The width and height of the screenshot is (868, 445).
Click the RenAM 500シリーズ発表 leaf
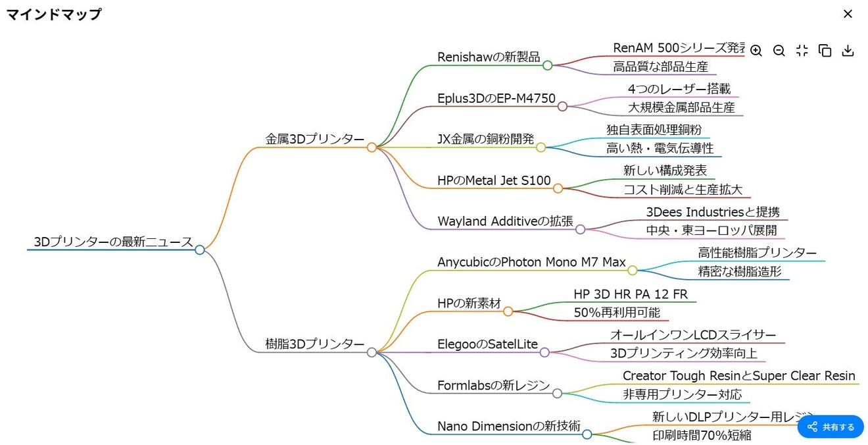point(679,48)
